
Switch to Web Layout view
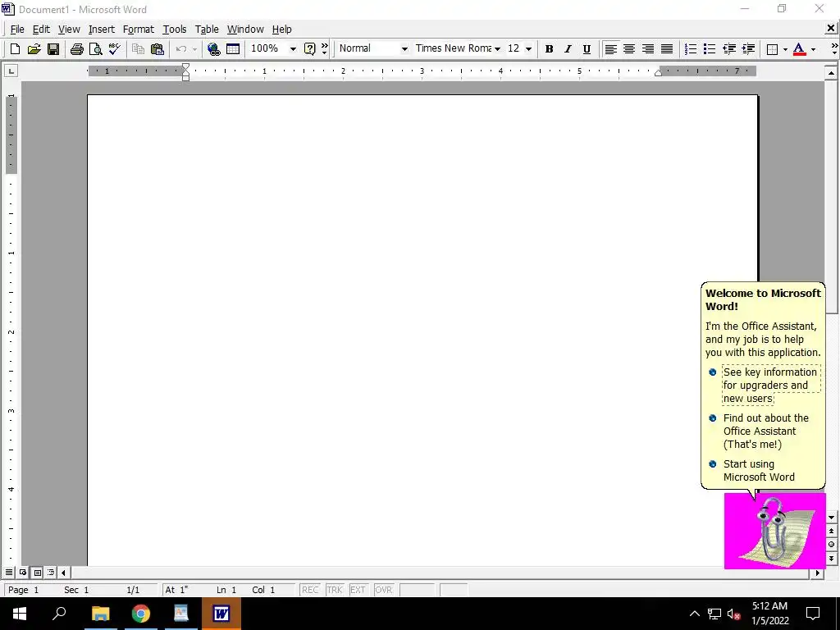coord(23,573)
